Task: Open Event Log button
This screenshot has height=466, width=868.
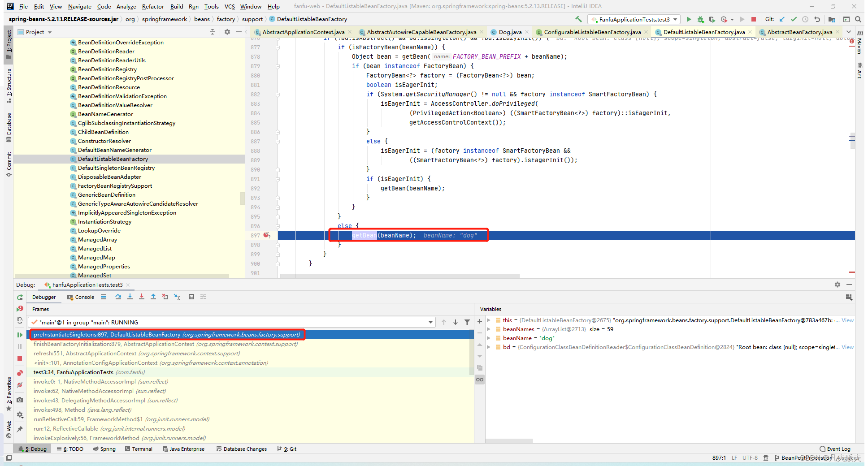Action: tap(835, 449)
